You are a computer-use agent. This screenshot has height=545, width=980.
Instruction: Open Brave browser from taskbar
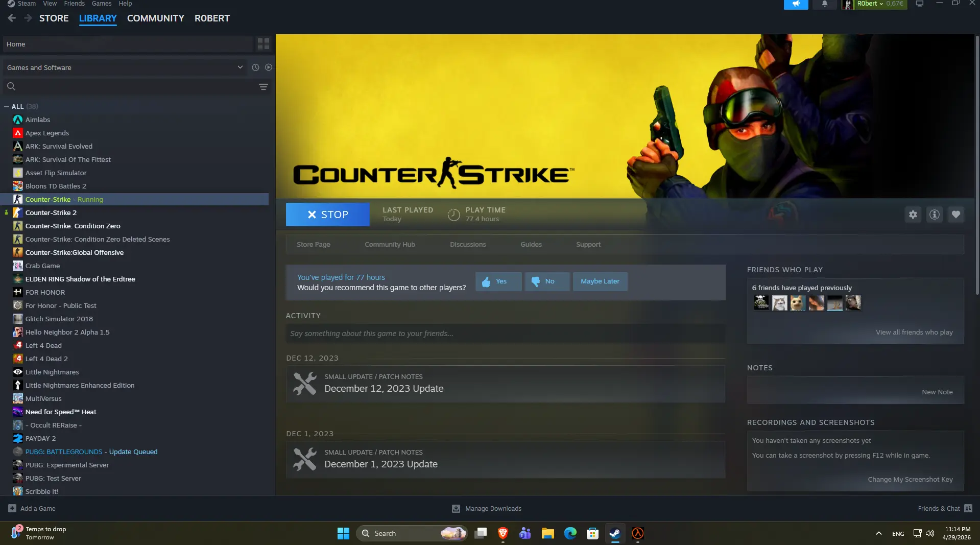coord(503,534)
